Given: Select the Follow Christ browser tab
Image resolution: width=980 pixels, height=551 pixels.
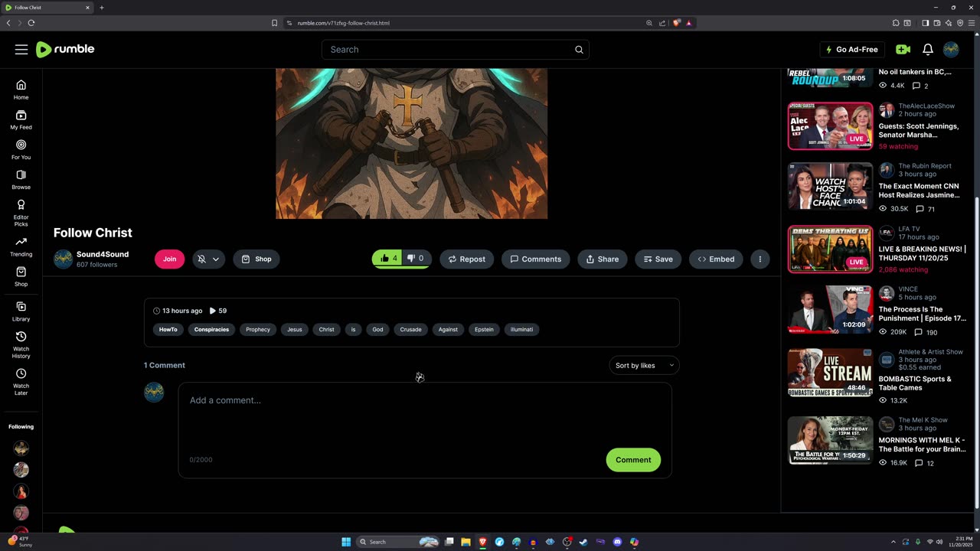Looking at the screenshot, I should pos(47,8).
